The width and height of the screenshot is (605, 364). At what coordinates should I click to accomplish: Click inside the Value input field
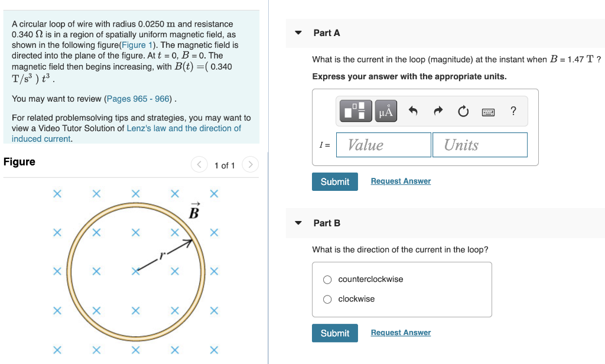click(x=383, y=144)
